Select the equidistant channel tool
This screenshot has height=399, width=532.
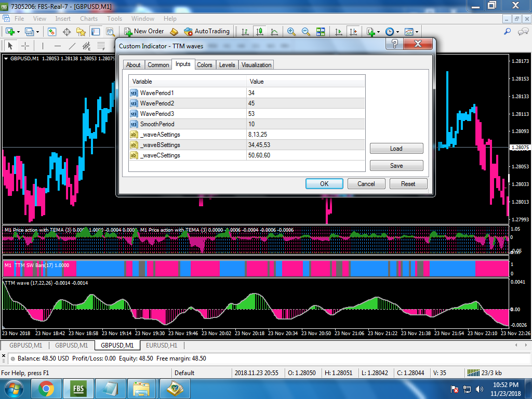point(87,46)
